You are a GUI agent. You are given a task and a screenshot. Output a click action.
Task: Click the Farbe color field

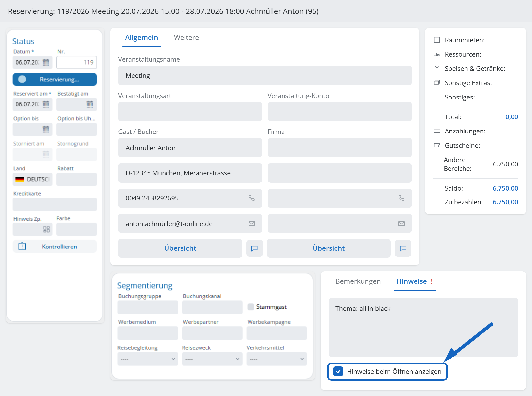pyautogui.click(x=77, y=229)
